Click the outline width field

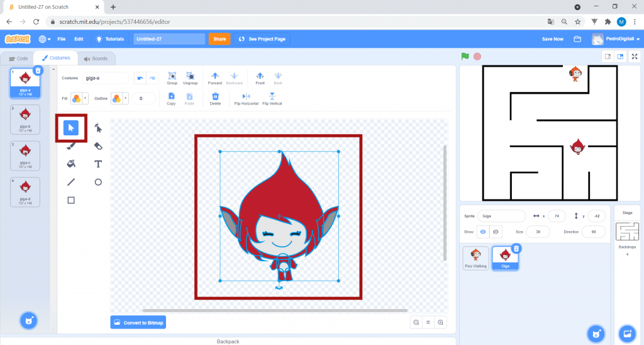click(144, 98)
